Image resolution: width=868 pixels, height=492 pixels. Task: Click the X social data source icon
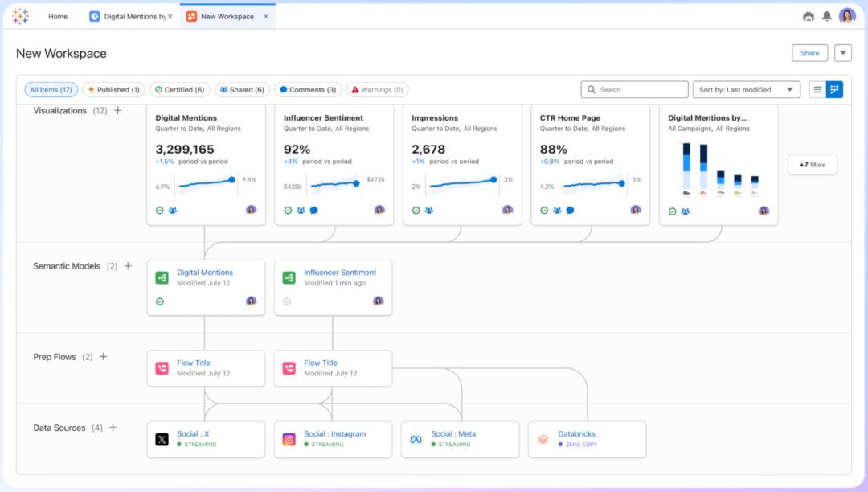point(162,439)
